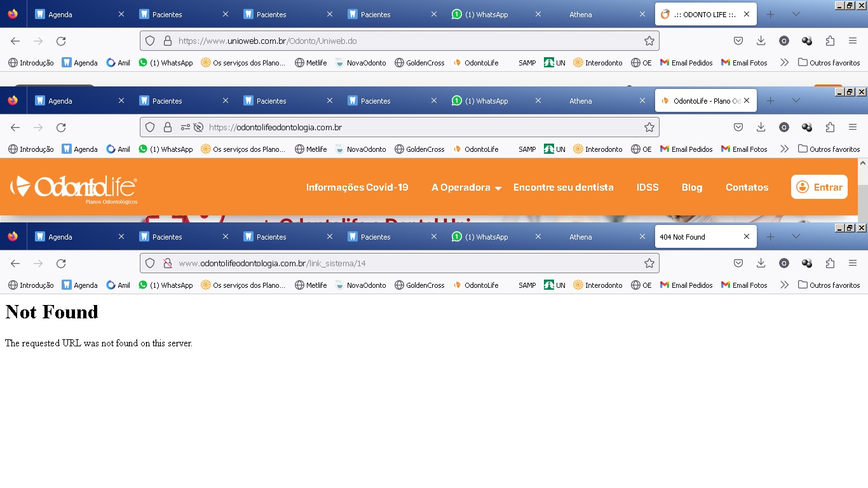Open a new tab in the OdontoLife homepage window

tap(770, 101)
